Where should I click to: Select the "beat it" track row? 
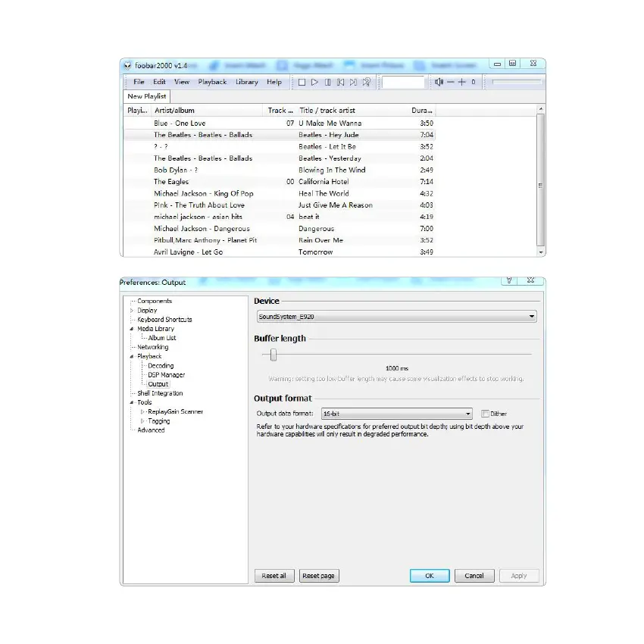tap(280, 217)
